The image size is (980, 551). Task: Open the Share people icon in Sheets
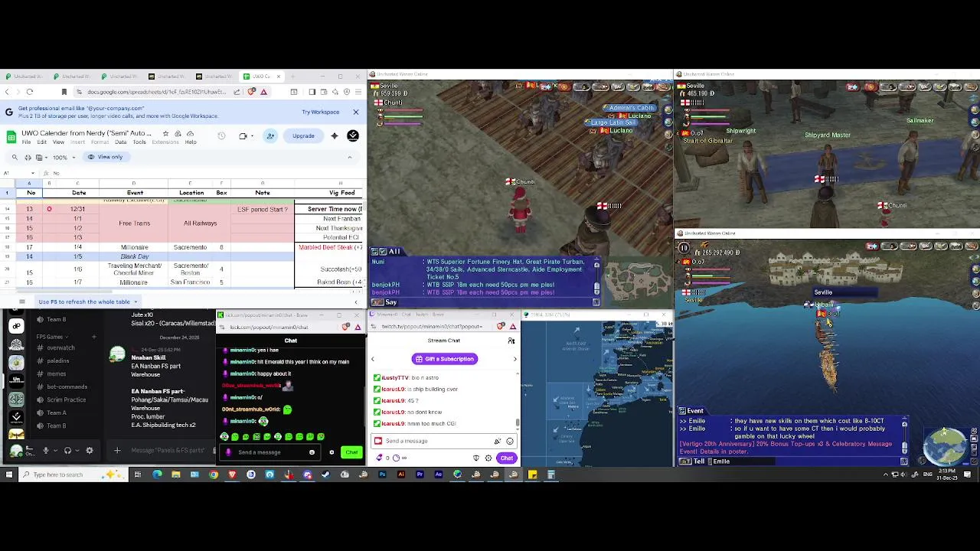(270, 136)
